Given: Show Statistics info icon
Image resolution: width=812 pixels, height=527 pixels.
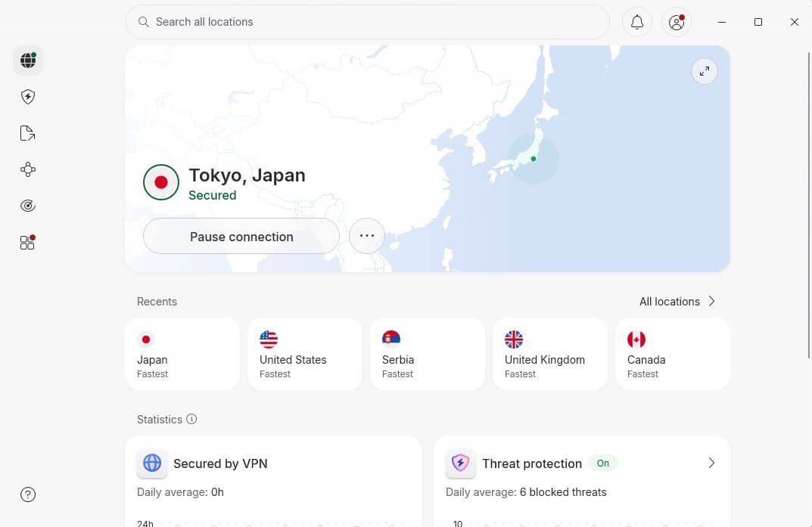Looking at the screenshot, I should 191,419.
